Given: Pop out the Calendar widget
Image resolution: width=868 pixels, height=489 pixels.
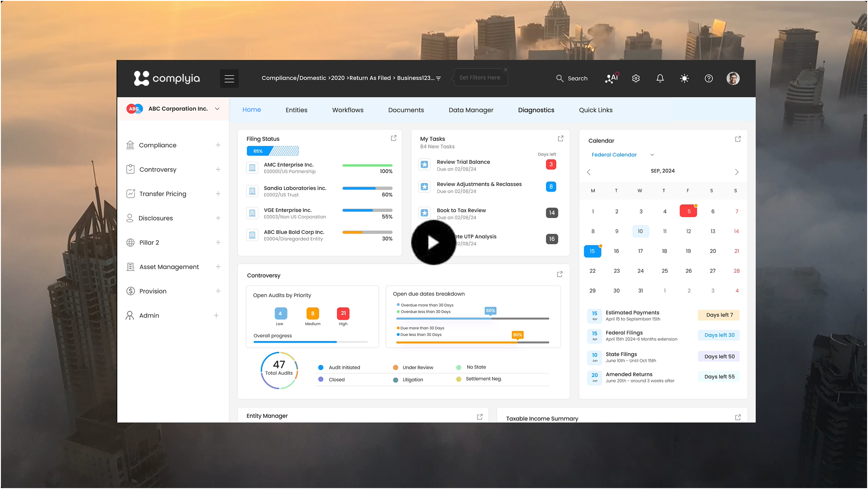Looking at the screenshot, I should tap(738, 139).
